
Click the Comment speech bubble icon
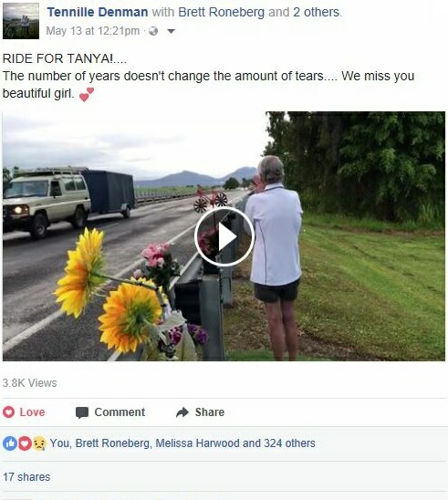[82, 412]
